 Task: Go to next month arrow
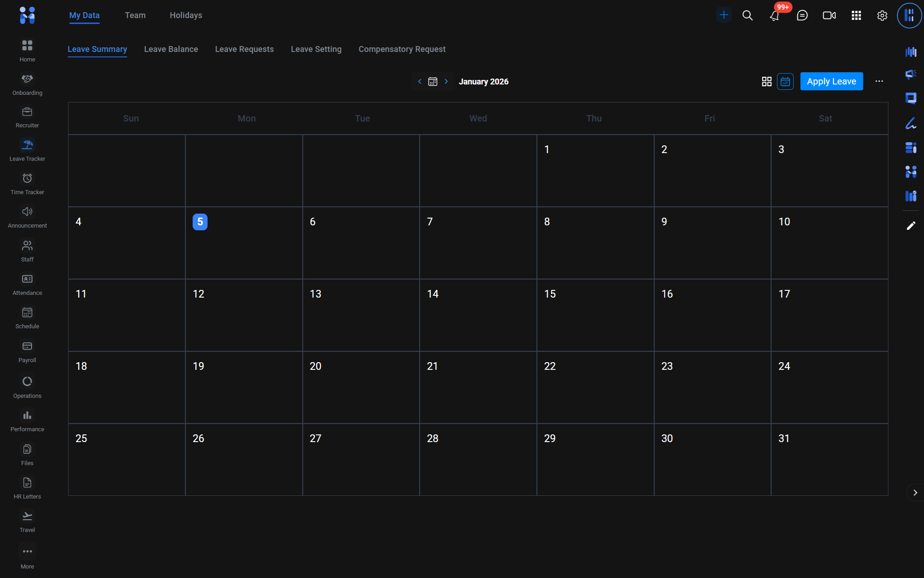click(446, 81)
